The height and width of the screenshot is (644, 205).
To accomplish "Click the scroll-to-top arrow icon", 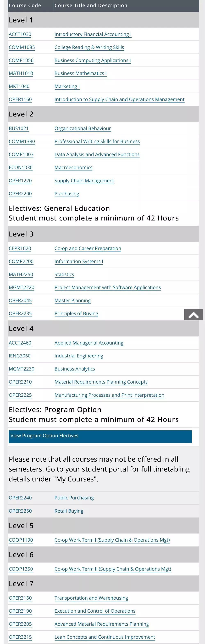I will pos(194,315).
